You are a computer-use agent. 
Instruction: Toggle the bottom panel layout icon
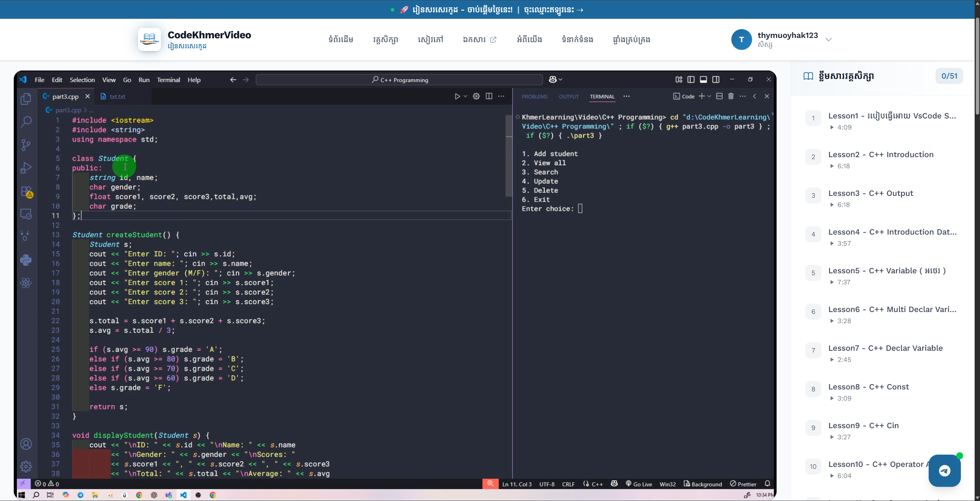pyautogui.click(x=703, y=79)
